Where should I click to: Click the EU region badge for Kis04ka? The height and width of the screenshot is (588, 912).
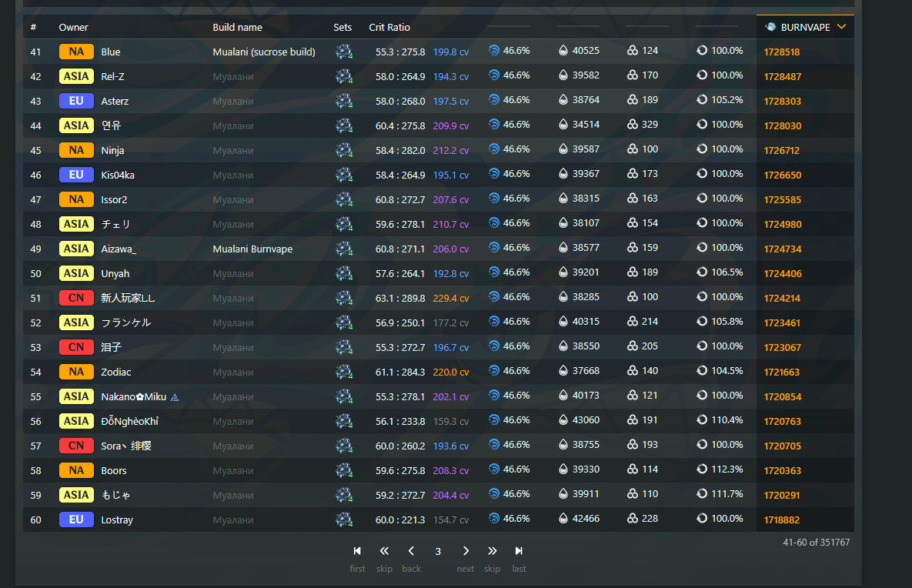pos(76,175)
